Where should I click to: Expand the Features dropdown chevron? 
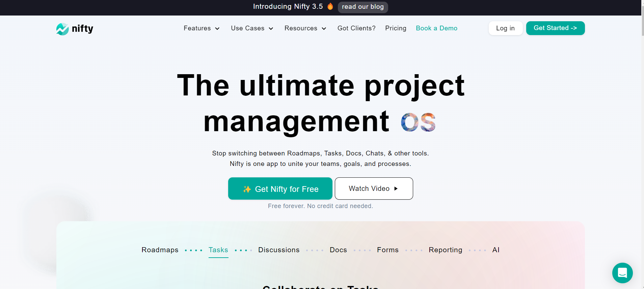(x=217, y=29)
